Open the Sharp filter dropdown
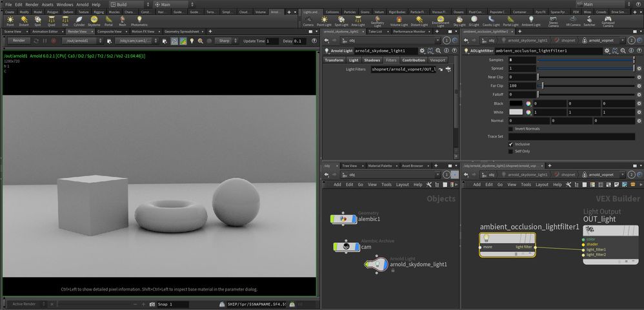Image resolution: width=644 pixels, height=310 pixels. [x=225, y=41]
